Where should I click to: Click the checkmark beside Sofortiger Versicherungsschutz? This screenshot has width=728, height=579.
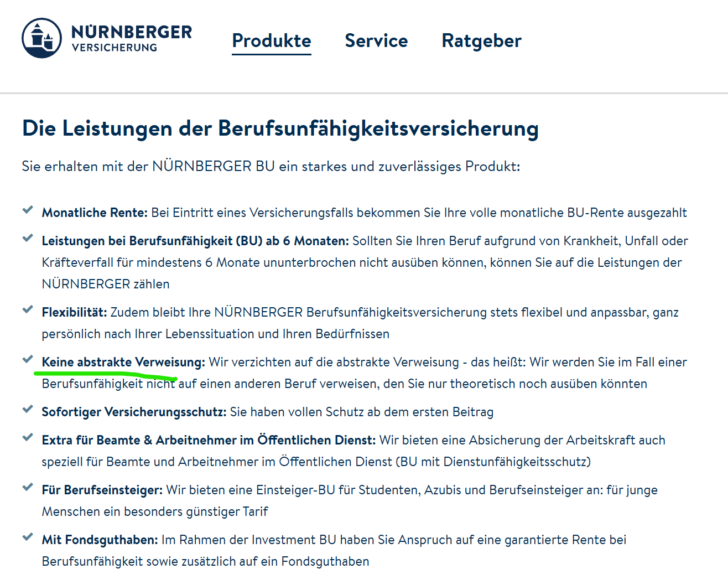pos(28,410)
